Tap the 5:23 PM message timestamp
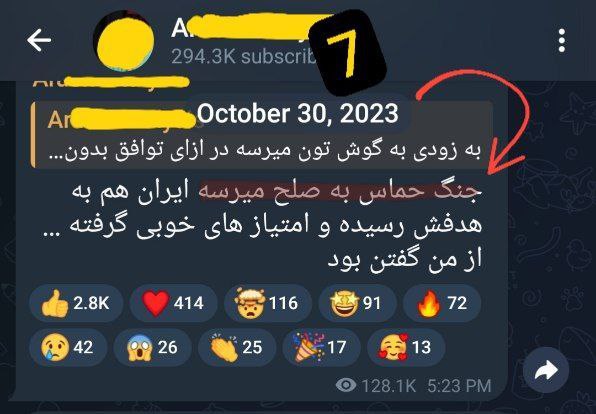This screenshot has height=414, width=596. (459, 386)
